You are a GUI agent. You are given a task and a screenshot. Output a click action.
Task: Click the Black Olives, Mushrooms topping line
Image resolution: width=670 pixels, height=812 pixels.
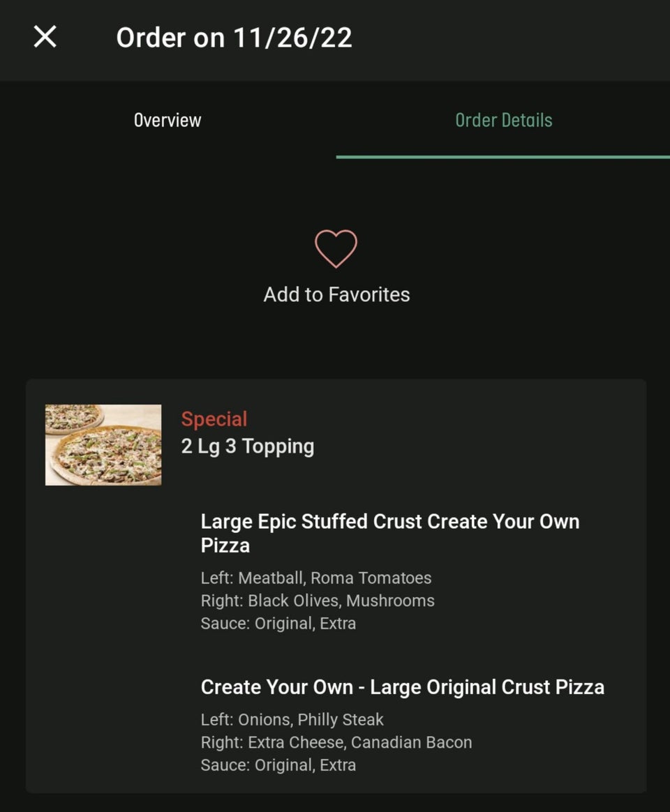pyautogui.click(x=318, y=601)
